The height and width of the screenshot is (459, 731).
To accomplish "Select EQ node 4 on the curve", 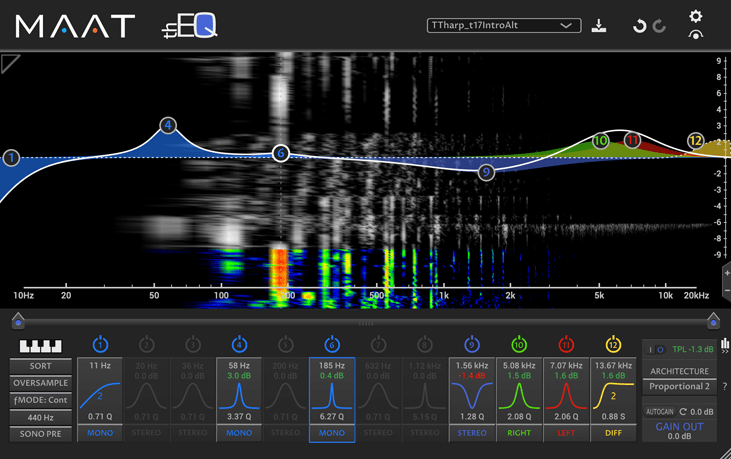I will pyautogui.click(x=168, y=125).
